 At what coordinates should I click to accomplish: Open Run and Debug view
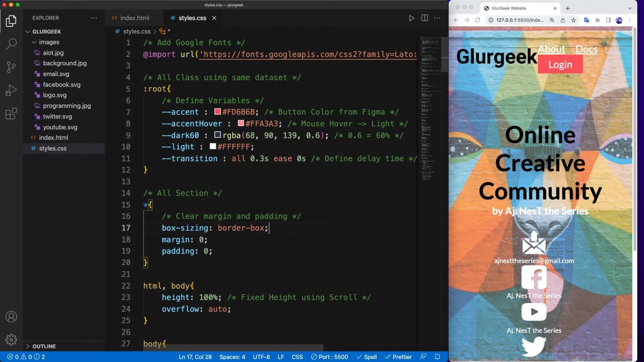pos(11,90)
